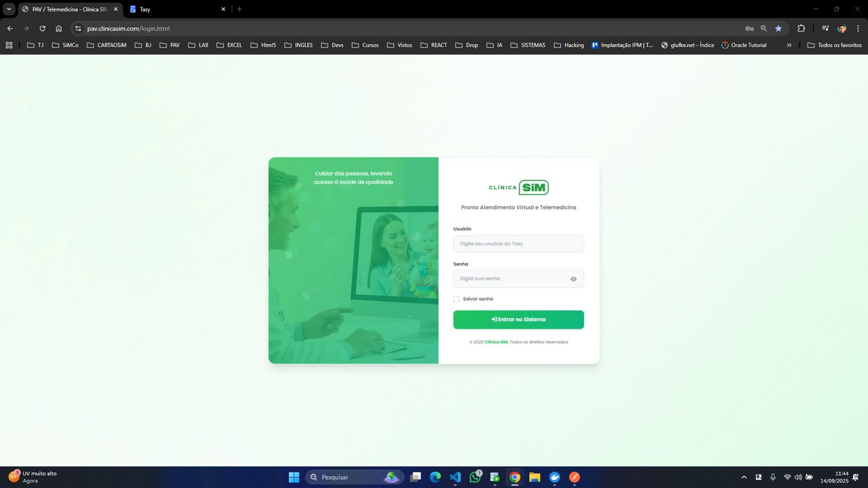Open the SiMCo bookmark folder
868x488 pixels.
click(65, 45)
